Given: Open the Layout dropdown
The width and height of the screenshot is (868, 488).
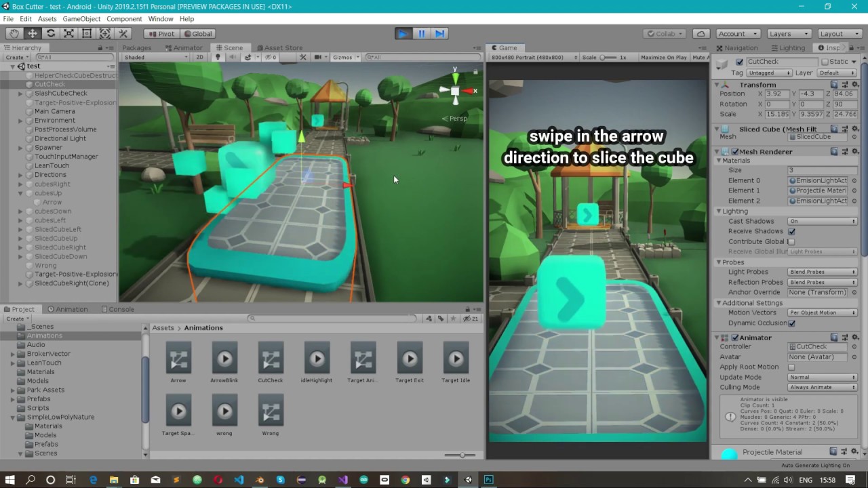Looking at the screenshot, I should pyautogui.click(x=839, y=33).
